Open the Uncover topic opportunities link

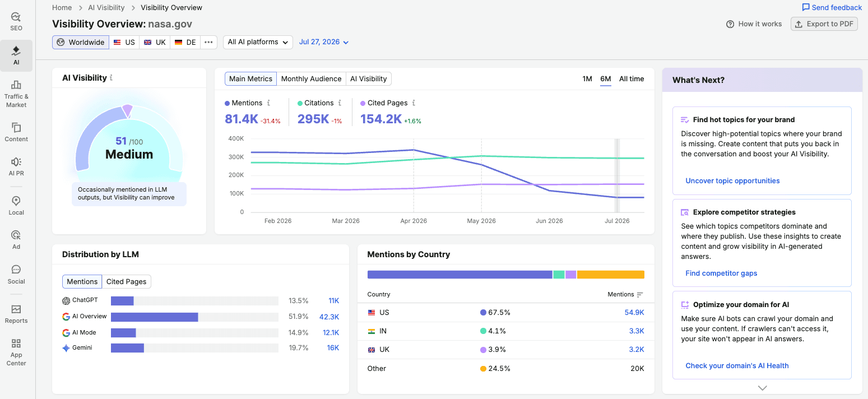(732, 181)
